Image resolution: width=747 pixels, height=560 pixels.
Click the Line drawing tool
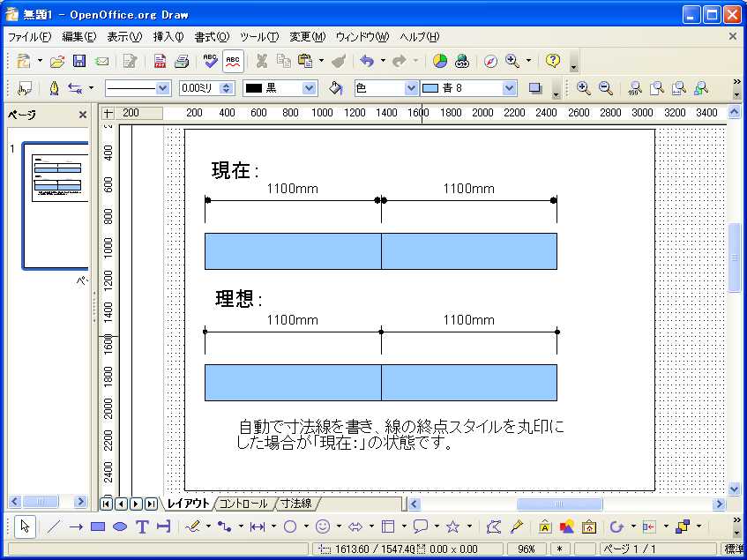tap(54, 526)
